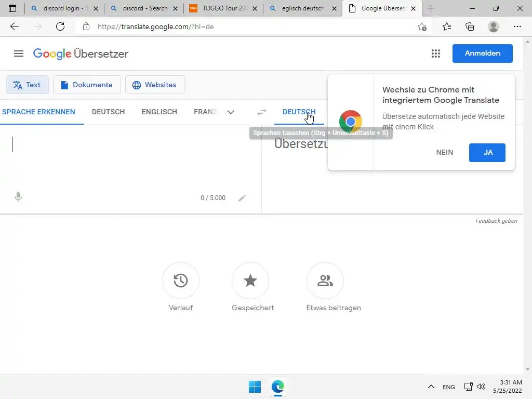The width and height of the screenshot is (532, 399).
Task: Select ENGLISCH as the source language
Action: (x=159, y=112)
